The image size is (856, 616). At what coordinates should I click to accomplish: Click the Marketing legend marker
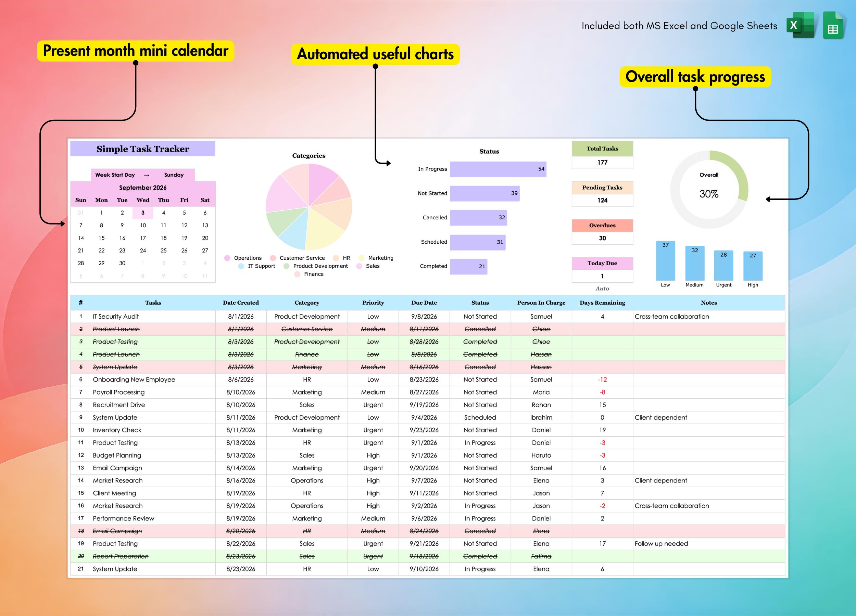pos(362,258)
